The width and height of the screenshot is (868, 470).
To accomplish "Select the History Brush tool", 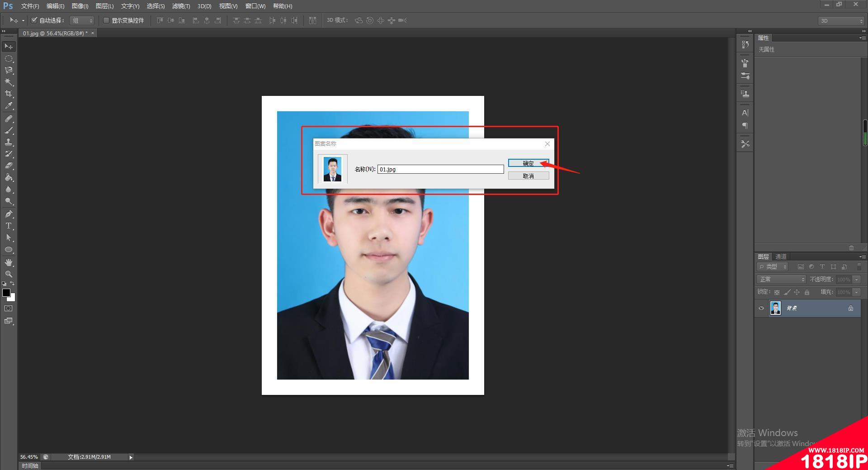I will click(9, 154).
